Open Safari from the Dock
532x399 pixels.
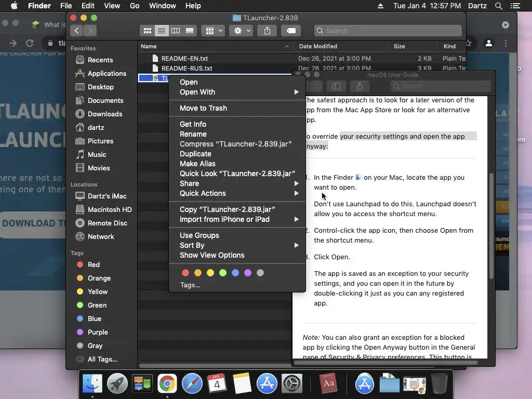click(192, 383)
